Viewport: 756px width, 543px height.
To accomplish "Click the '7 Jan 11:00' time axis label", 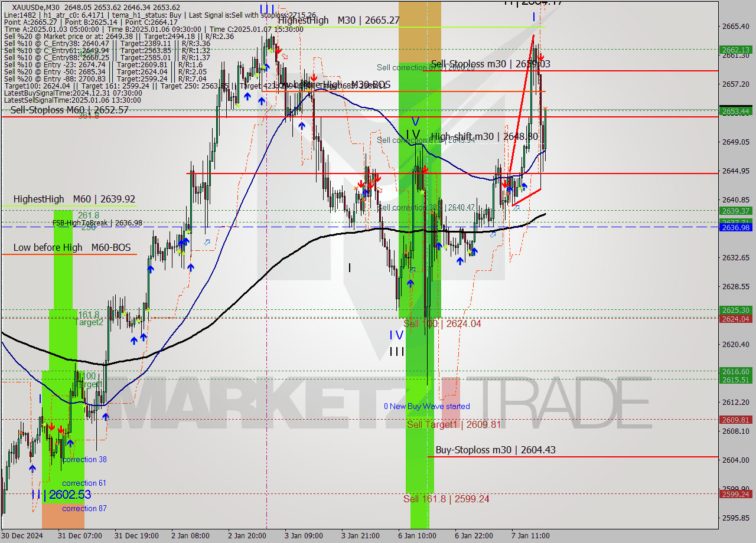I will (530, 535).
